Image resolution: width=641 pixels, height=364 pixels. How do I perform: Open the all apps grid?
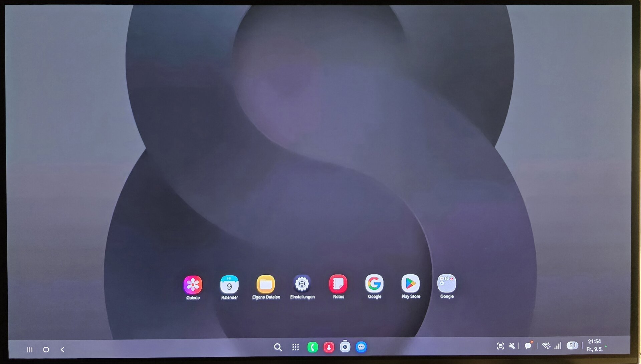click(x=295, y=347)
